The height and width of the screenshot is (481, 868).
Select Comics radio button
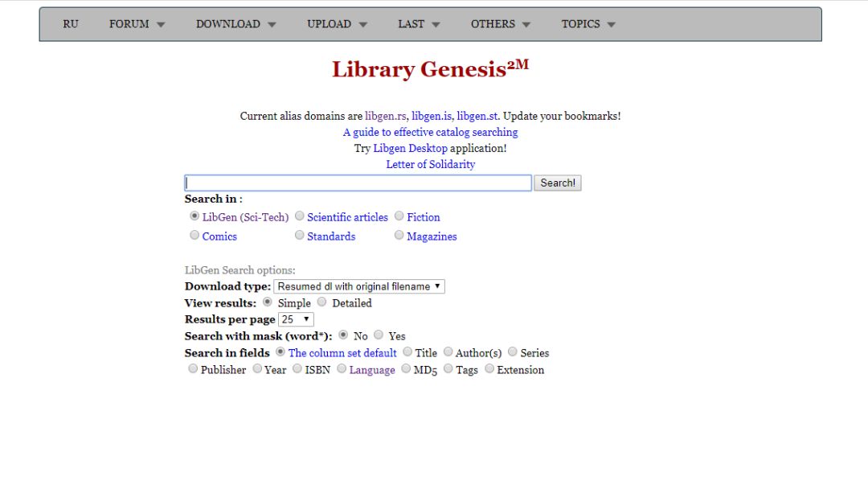pos(194,235)
